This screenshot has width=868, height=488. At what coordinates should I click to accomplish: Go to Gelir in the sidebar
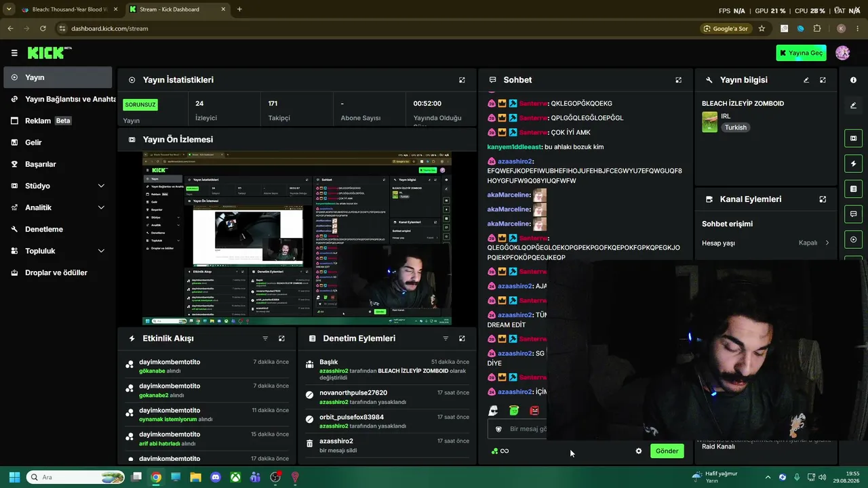click(58, 142)
